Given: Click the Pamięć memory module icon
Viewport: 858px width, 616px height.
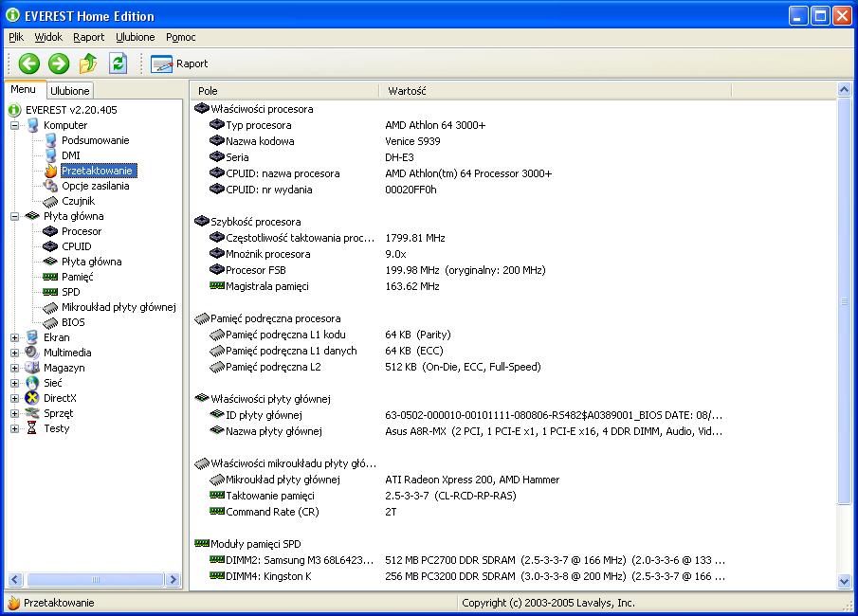Looking at the screenshot, I should pyautogui.click(x=50, y=277).
